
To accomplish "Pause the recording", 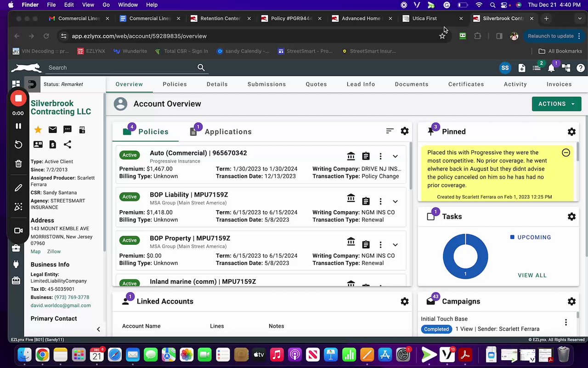I will 18,126.
